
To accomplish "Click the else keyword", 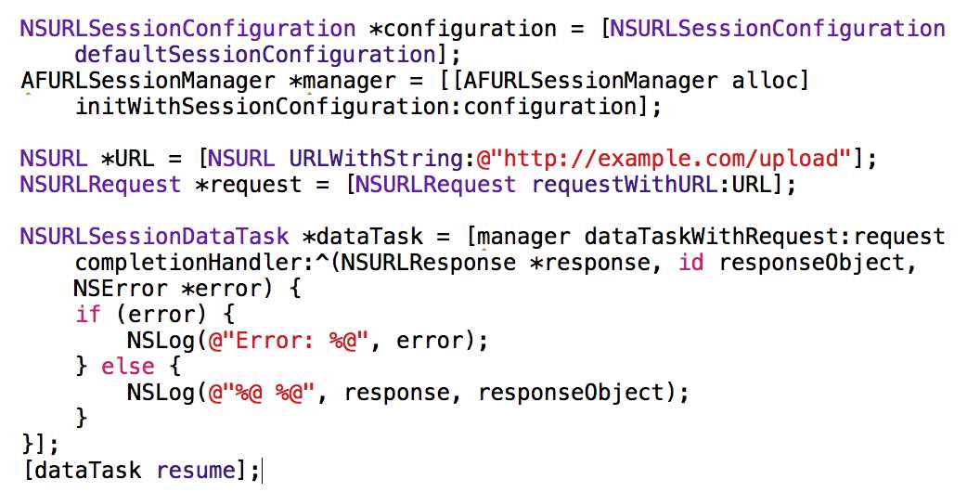I will coord(128,367).
